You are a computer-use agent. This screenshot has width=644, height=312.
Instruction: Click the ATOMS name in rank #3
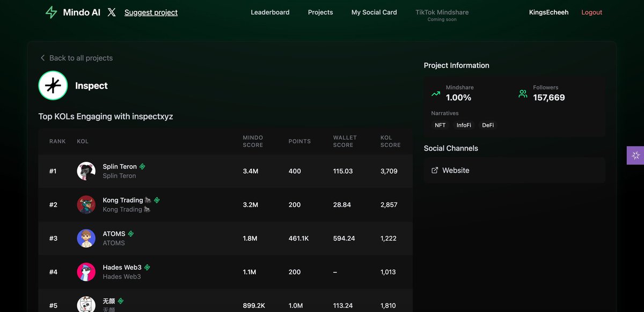(114, 234)
